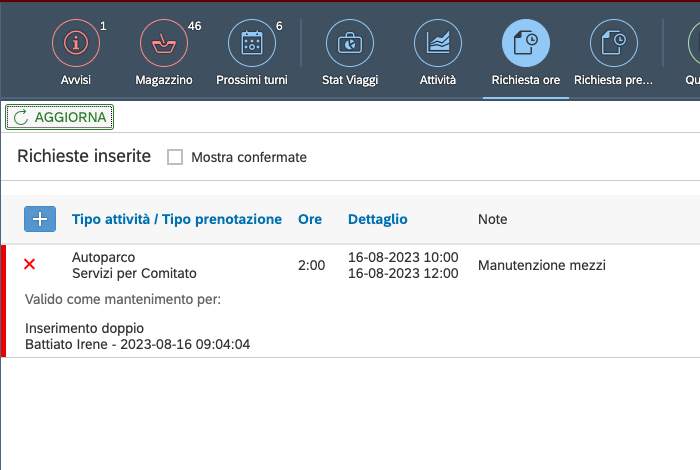Sort by the Ore column header

point(310,219)
